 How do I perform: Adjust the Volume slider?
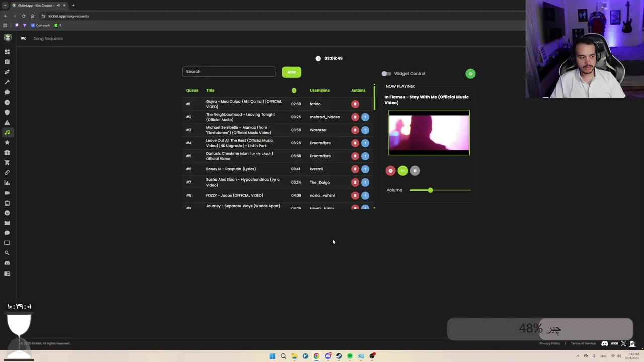click(440, 190)
